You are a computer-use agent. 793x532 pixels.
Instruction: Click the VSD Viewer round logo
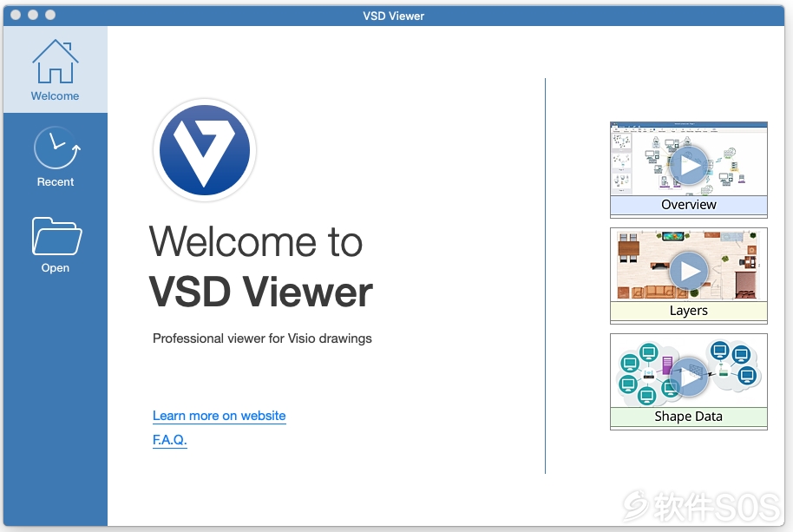(204, 149)
